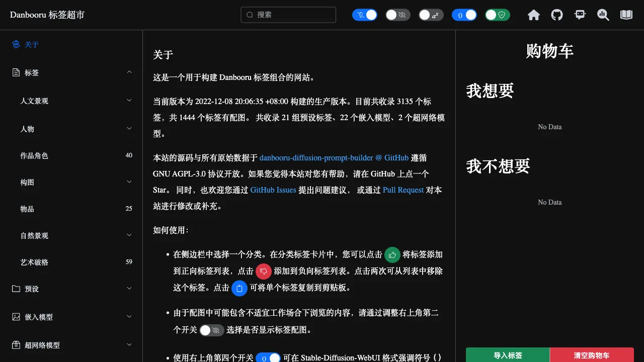Expand the 预设 chevron
The height and width of the screenshot is (362, 644).
(x=129, y=289)
